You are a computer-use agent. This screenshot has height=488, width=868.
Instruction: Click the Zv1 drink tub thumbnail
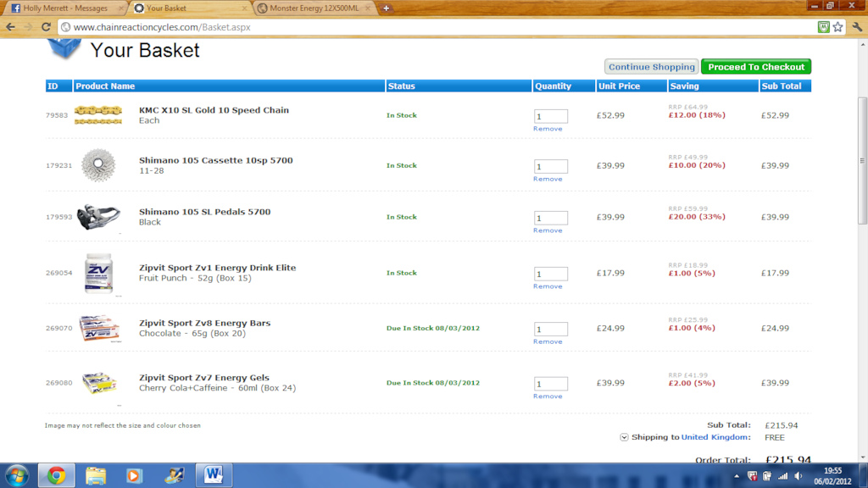coord(98,273)
